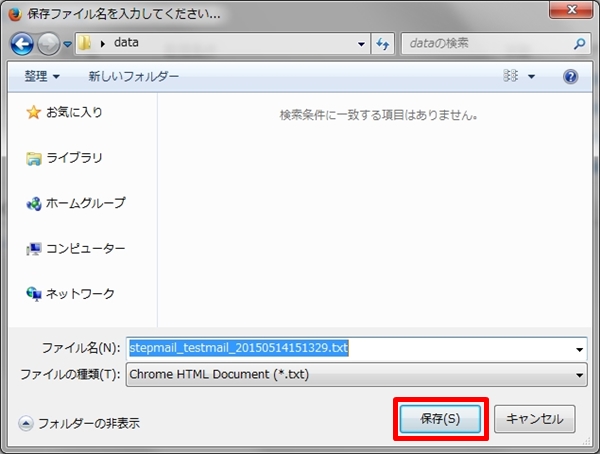This screenshot has height=454, width=600.
Task: Expand the address bar history dropdown
Action: pos(361,44)
